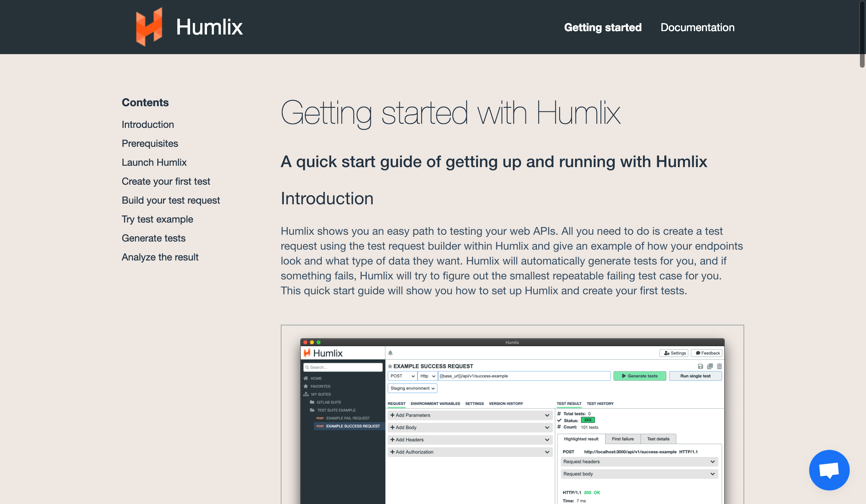Open the POST method dropdown
Screen dimensions: 866x504
click(x=402, y=376)
